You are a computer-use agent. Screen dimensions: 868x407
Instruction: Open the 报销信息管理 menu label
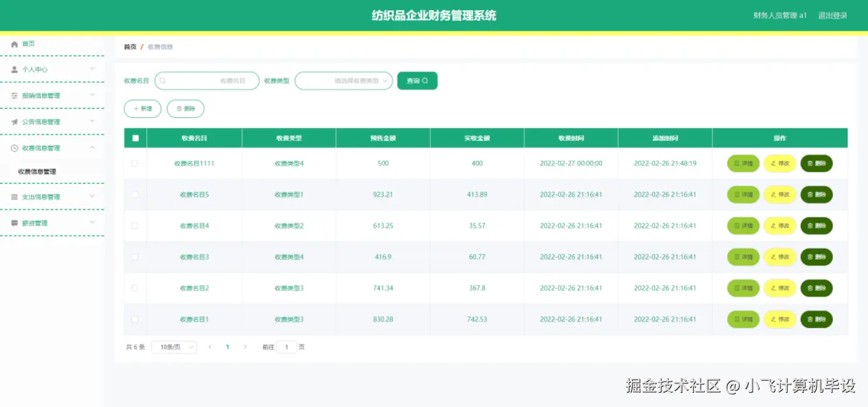41,96
